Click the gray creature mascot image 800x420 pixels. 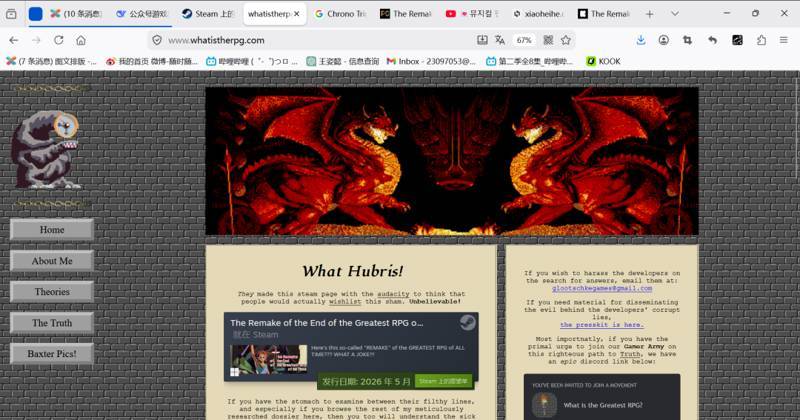pos(46,150)
